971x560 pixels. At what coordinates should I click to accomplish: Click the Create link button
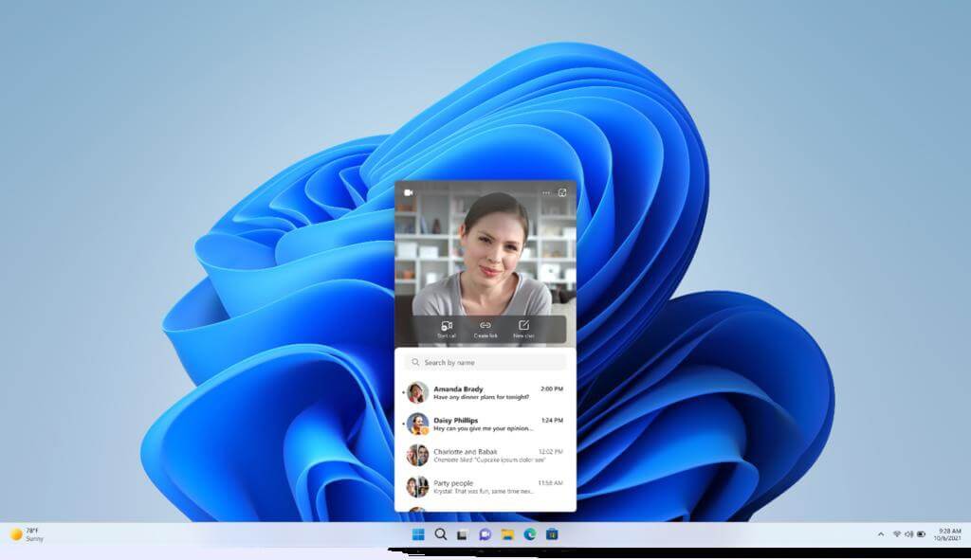coord(485,329)
